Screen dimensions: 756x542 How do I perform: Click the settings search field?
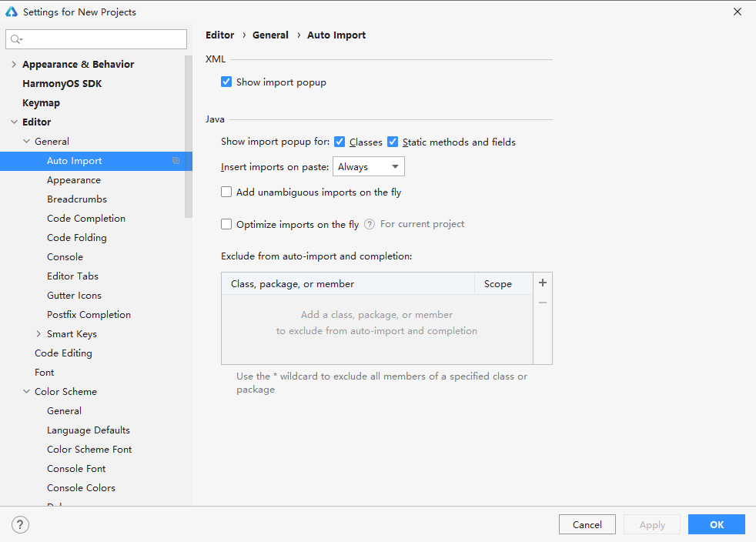(96, 39)
